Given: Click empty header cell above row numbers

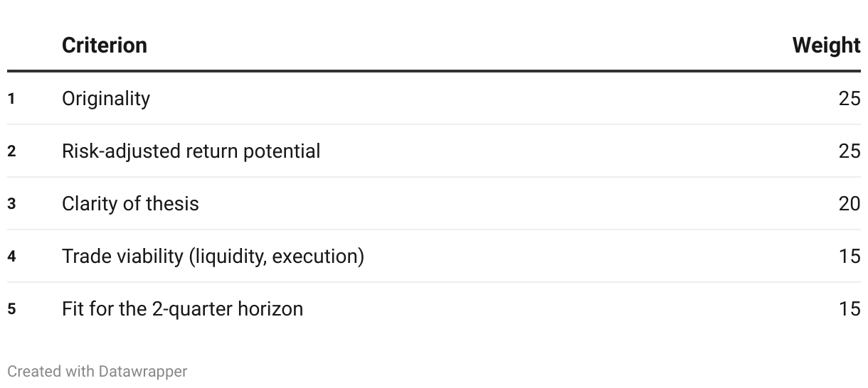Looking at the screenshot, I should (x=28, y=45).
